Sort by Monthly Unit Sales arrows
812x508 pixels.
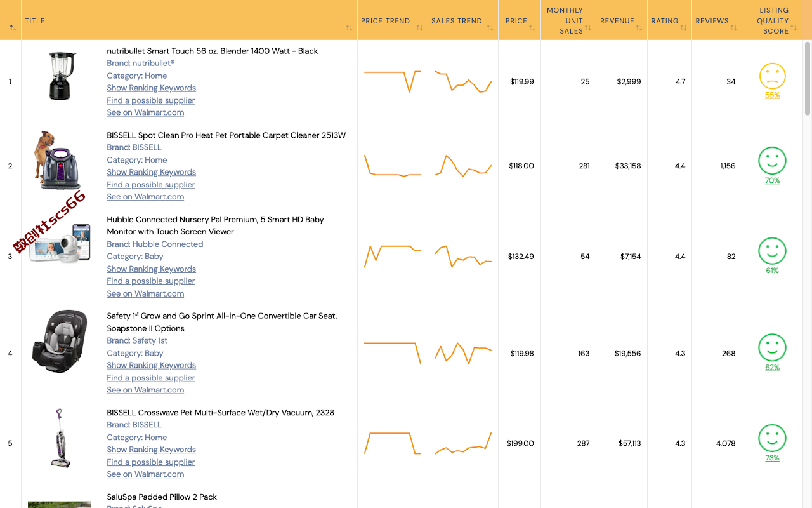pyautogui.click(x=588, y=28)
